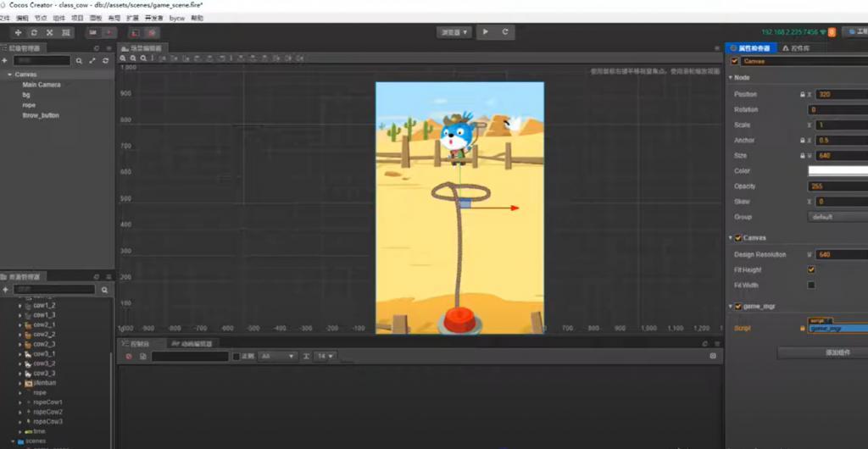868x449 pixels.
Task: Toggle the game_mgr component checkbox
Action: click(738, 307)
